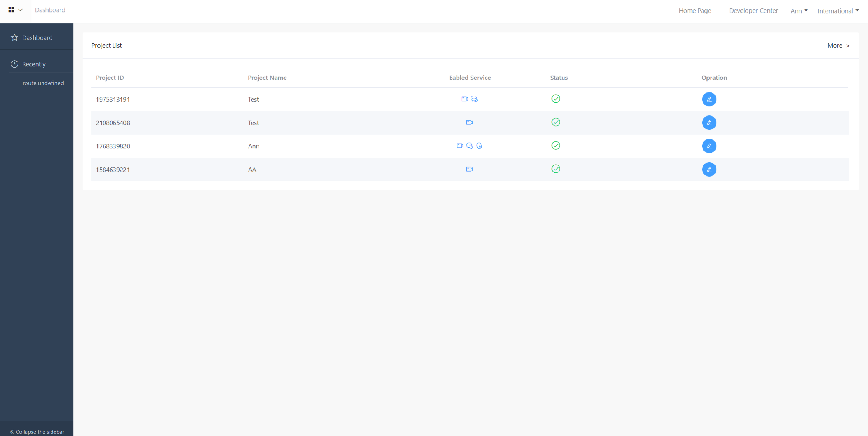Open Developer Center link
The width and height of the screenshot is (868, 436).
[x=753, y=10]
